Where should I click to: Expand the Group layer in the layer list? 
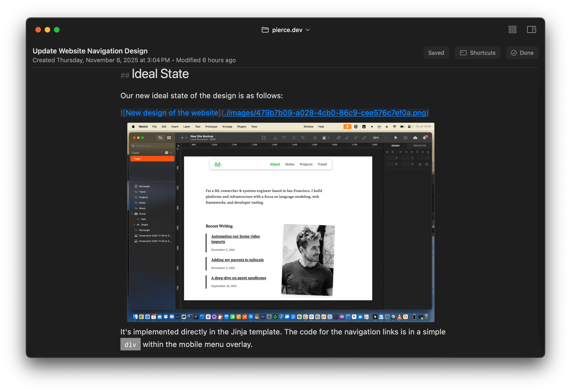(x=132, y=214)
